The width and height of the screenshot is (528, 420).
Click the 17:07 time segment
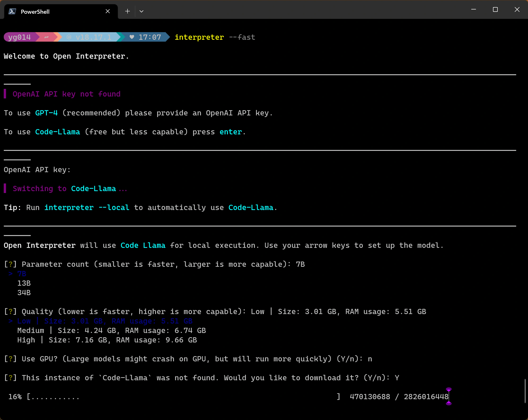pos(150,37)
